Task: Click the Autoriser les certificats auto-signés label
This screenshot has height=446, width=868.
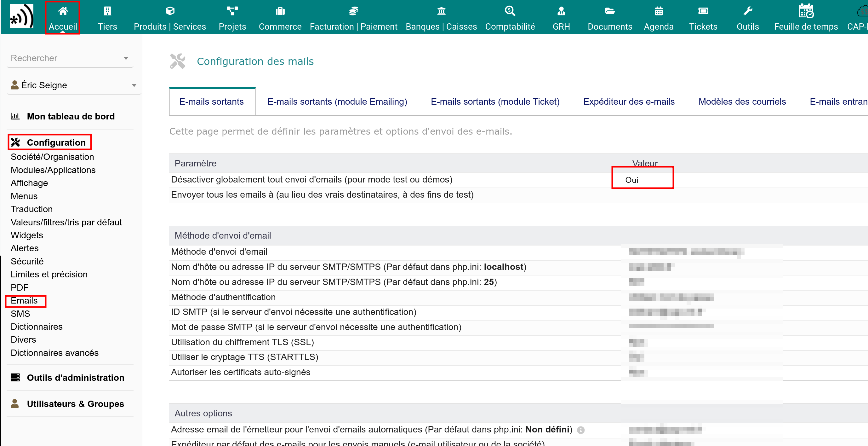Action: coord(241,372)
